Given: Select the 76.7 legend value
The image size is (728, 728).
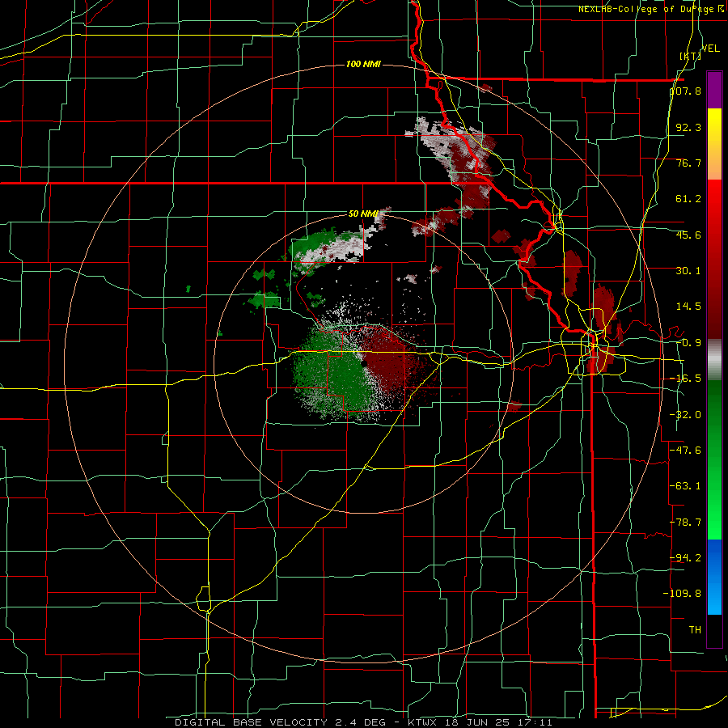Looking at the screenshot, I should pos(688,163).
